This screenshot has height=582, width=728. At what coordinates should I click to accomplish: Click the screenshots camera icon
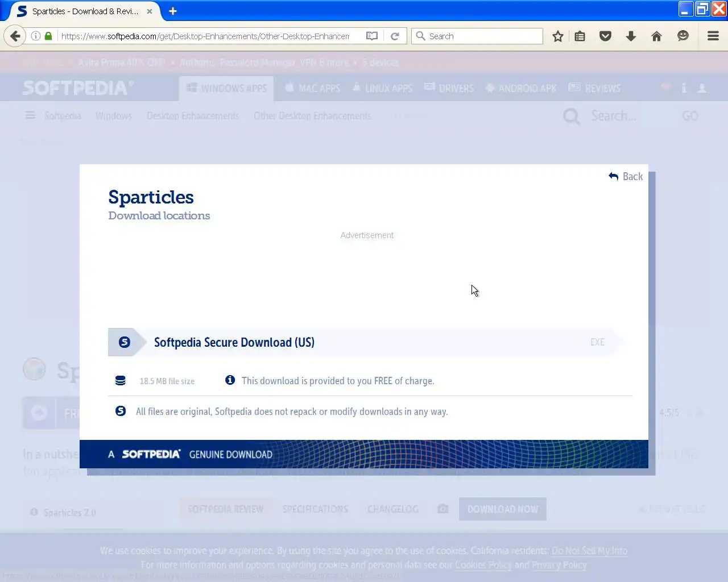click(x=442, y=509)
